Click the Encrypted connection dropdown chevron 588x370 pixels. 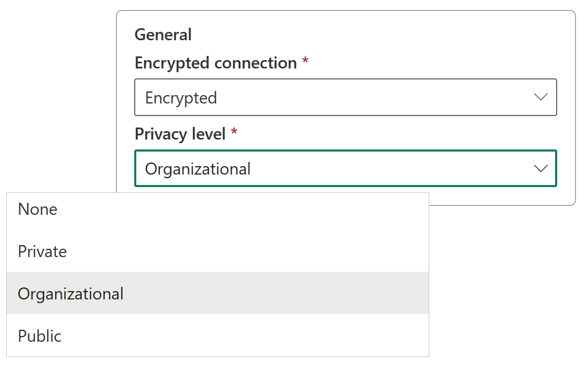540,97
